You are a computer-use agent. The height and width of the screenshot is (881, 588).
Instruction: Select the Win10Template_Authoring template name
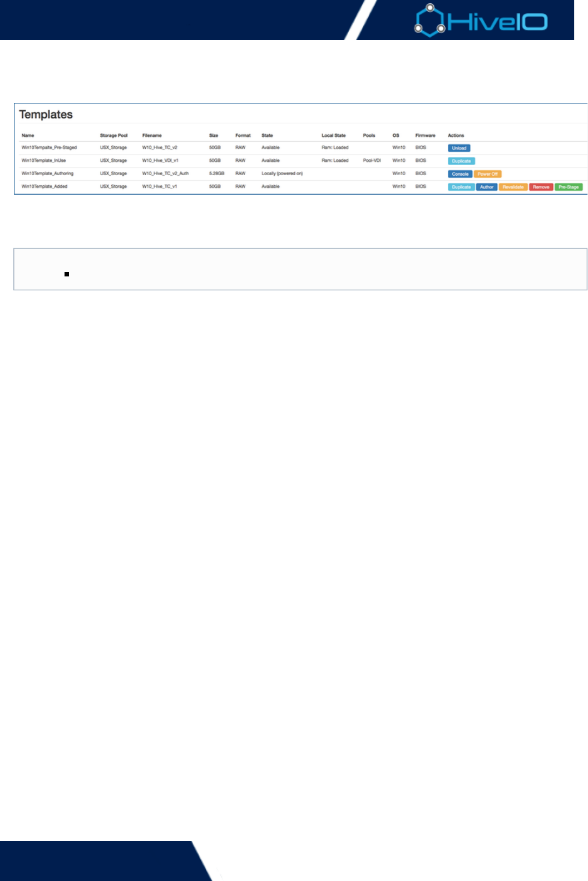(47, 174)
